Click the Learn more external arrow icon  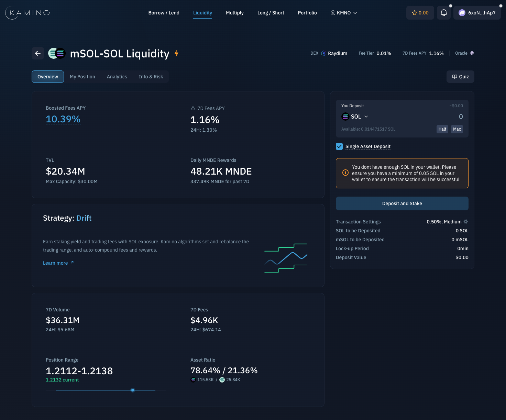[x=72, y=263]
